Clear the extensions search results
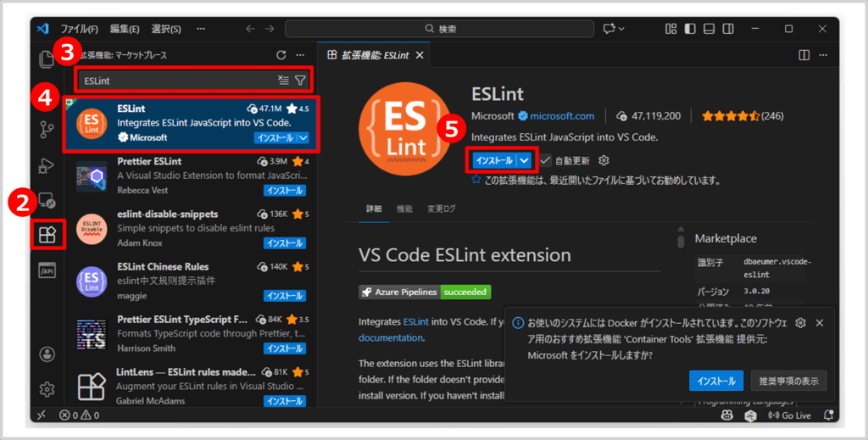Screen dimensions: 868x440 coord(283,81)
